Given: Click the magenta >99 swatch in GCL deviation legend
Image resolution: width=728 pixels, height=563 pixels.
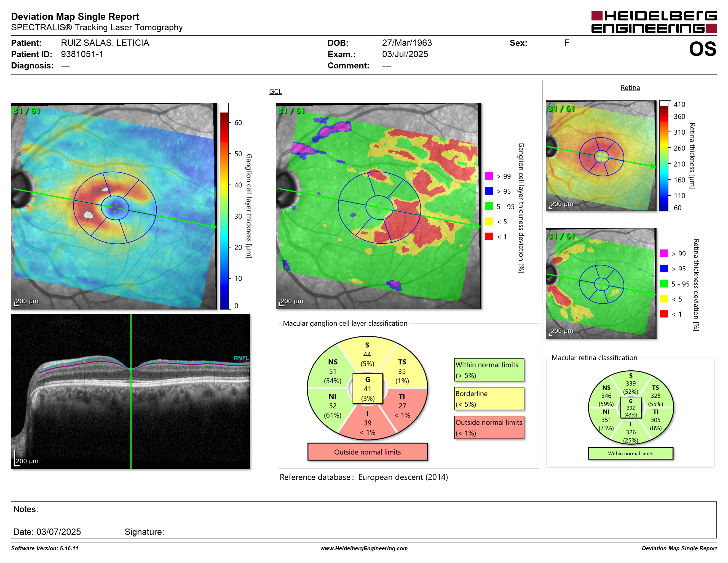Looking at the screenshot, I should pyautogui.click(x=489, y=176).
